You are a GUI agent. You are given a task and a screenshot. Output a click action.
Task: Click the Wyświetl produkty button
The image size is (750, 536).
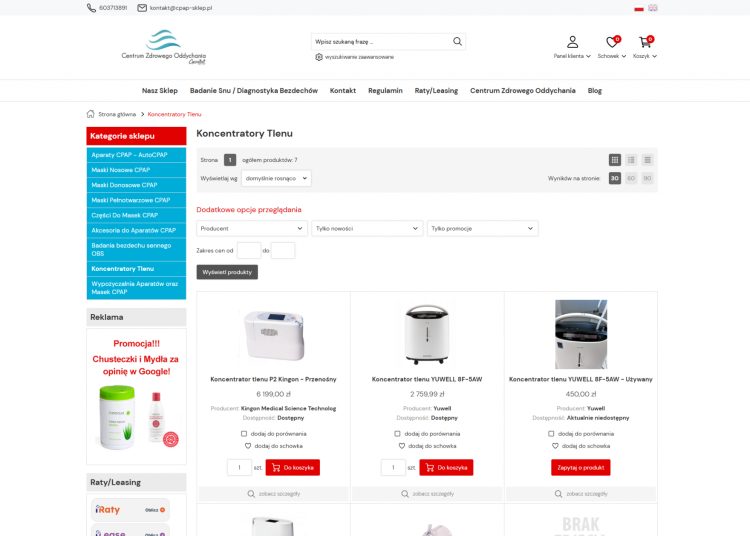point(227,272)
